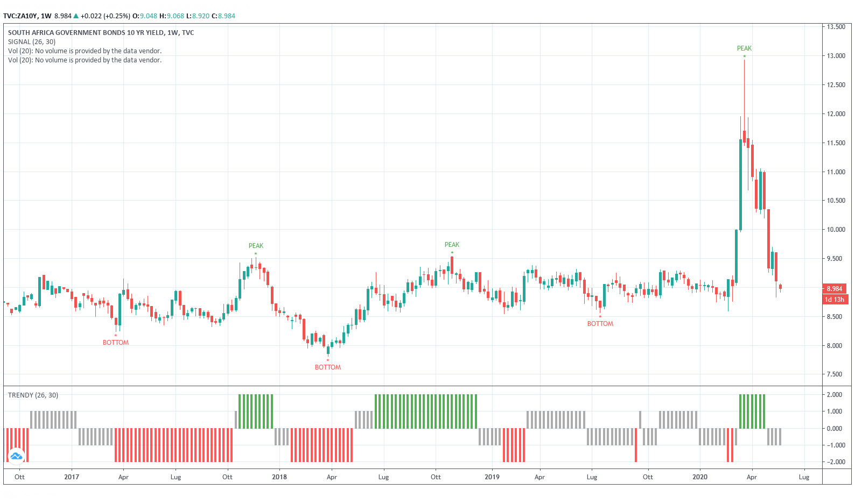Select the BOTTOM marker in mid-2019
The width and height of the screenshot is (855, 504).
pos(600,324)
